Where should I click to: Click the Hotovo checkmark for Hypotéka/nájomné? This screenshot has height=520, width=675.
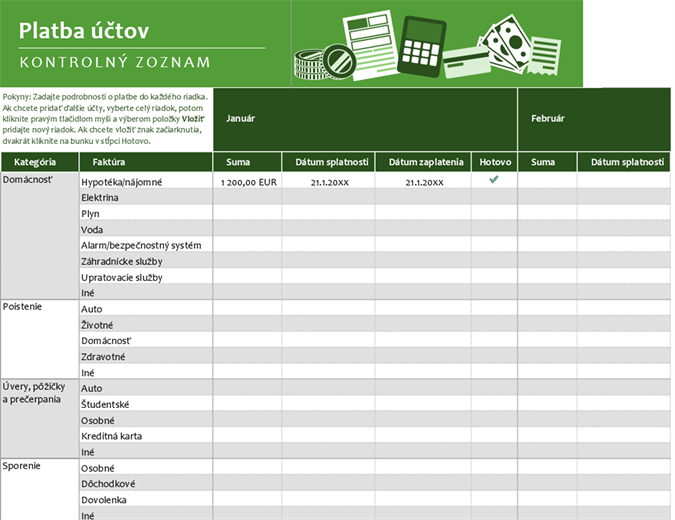tap(494, 180)
